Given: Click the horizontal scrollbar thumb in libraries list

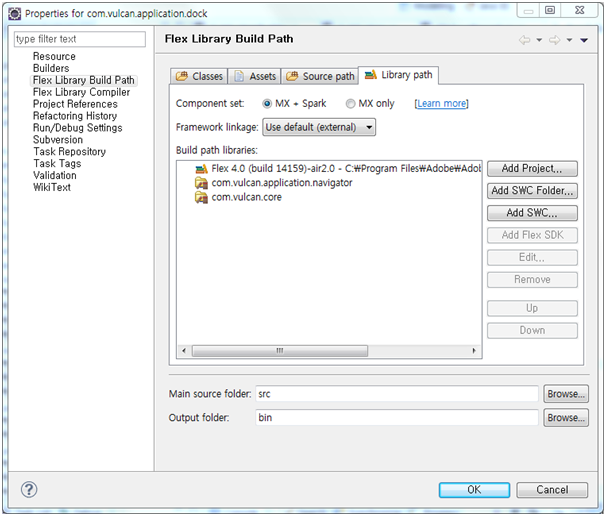Looking at the screenshot, I should click(280, 351).
